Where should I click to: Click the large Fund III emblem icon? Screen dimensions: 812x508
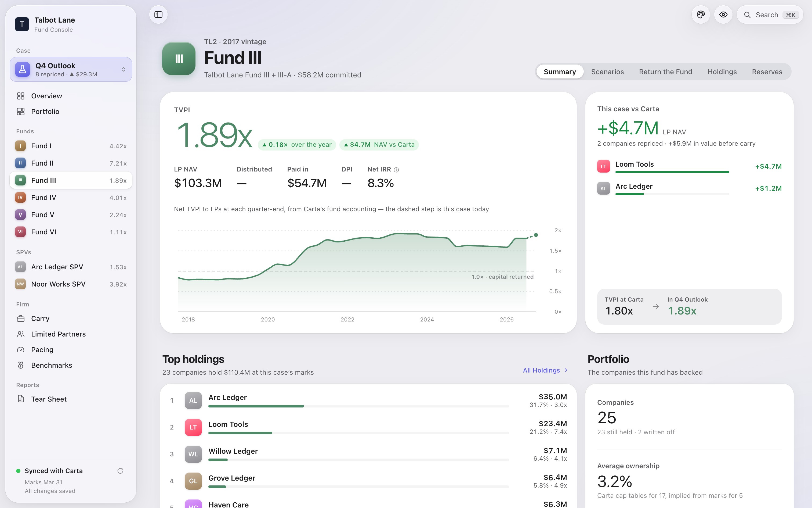tap(179, 59)
